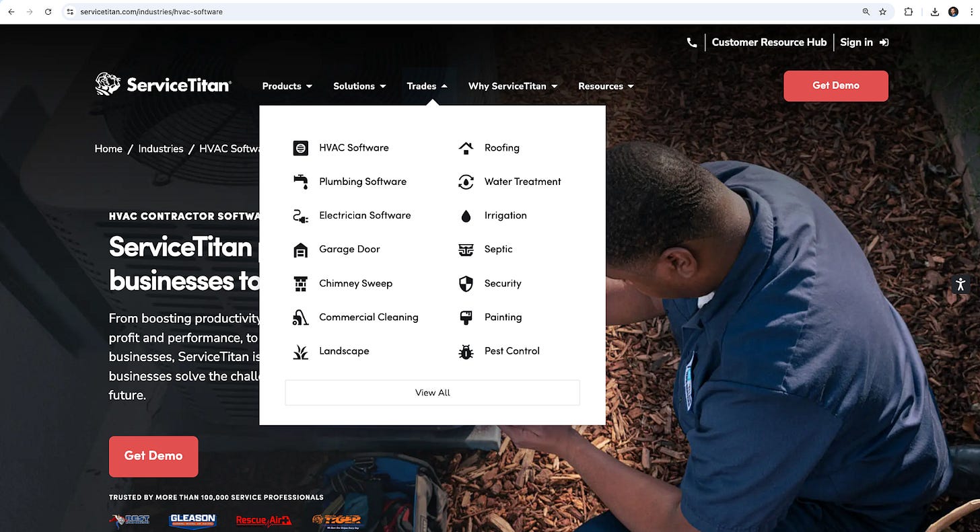Choose Chimney Sweep from Trades menu

point(355,283)
